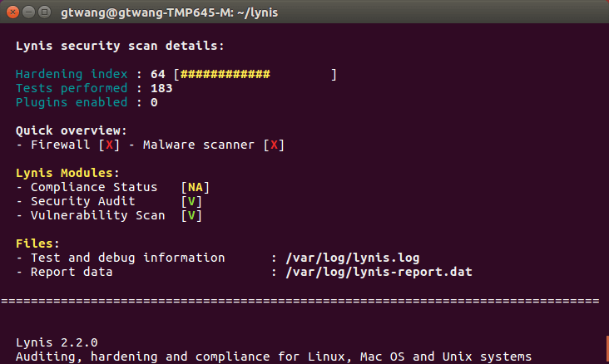Click the hardening index value 64

[158, 74]
